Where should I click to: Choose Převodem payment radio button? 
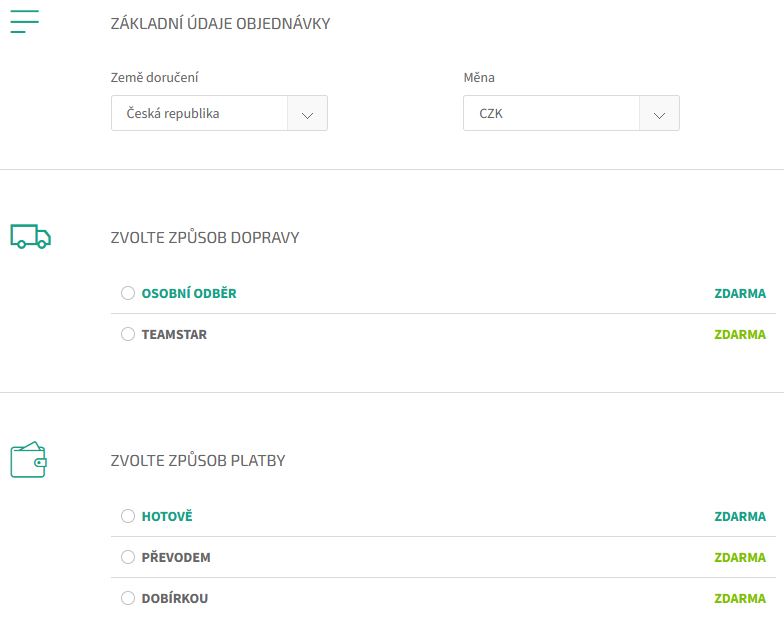pos(128,557)
